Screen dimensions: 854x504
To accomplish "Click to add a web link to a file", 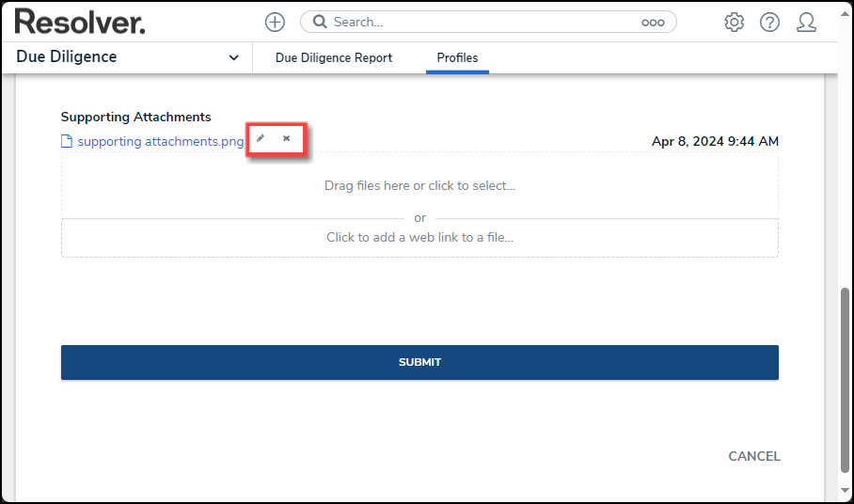I will [x=419, y=237].
